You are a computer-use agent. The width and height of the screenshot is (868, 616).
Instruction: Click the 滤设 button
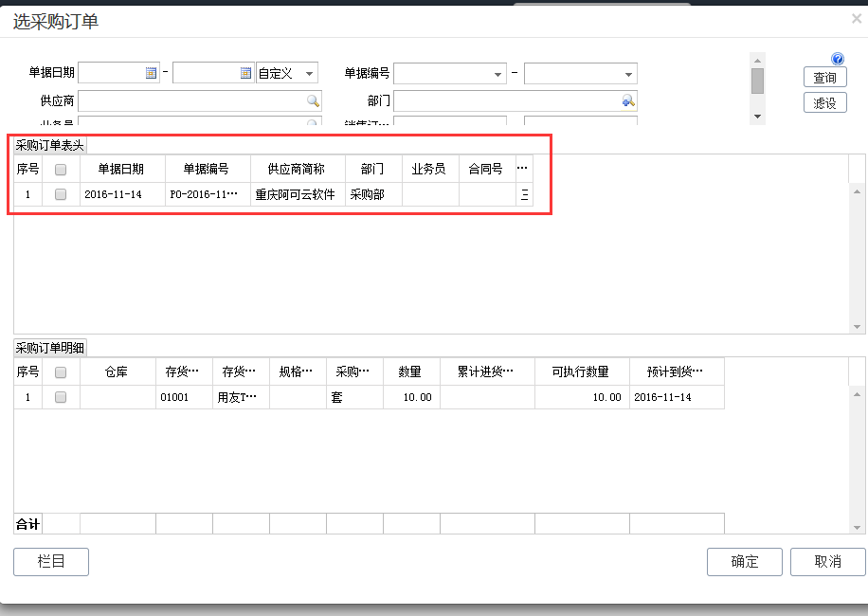click(824, 103)
